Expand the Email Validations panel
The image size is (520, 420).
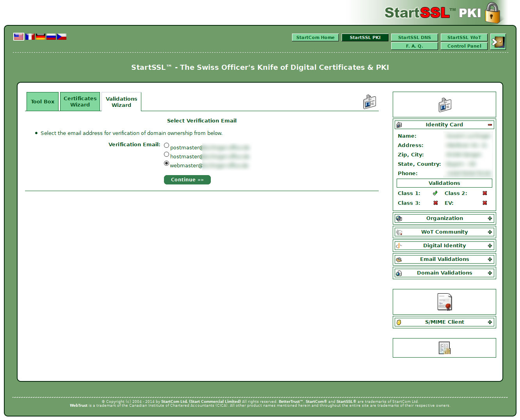[490, 259]
